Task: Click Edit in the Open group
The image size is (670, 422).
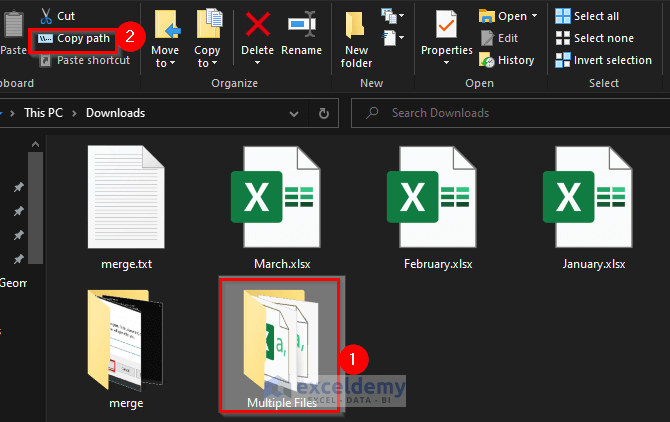Action: coord(499,38)
